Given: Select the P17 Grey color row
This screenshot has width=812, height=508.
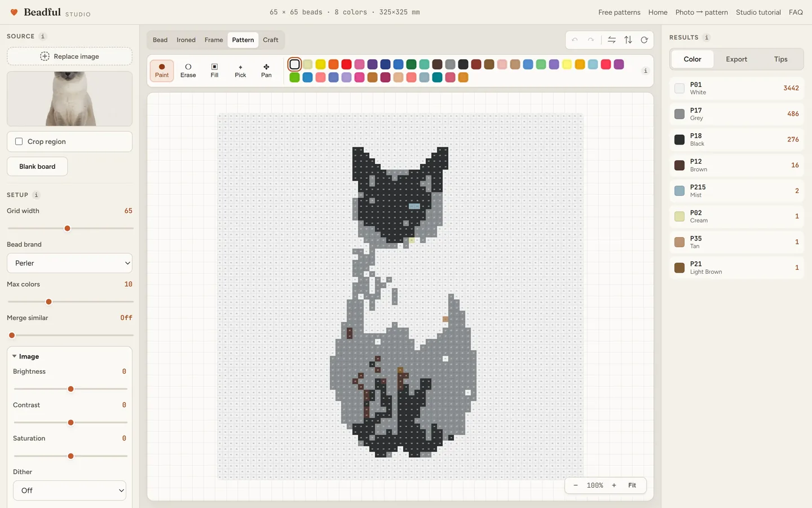Looking at the screenshot, I should tap(736, 114).
